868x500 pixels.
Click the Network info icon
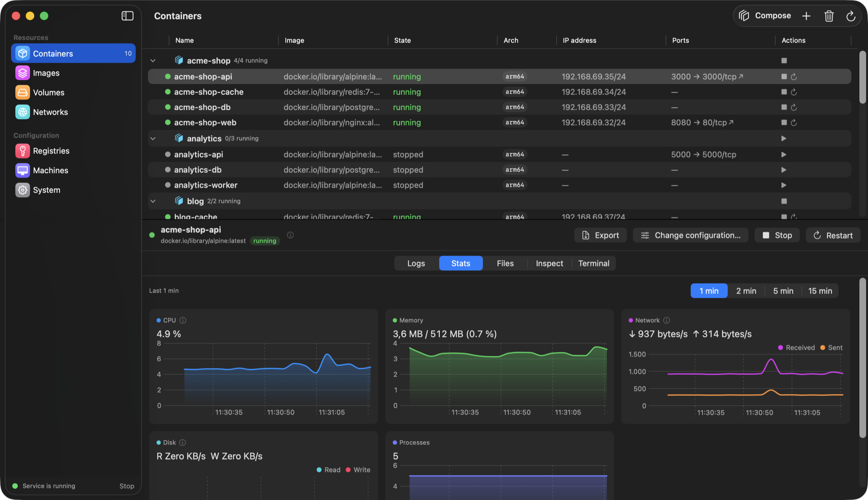click(666, 321)
